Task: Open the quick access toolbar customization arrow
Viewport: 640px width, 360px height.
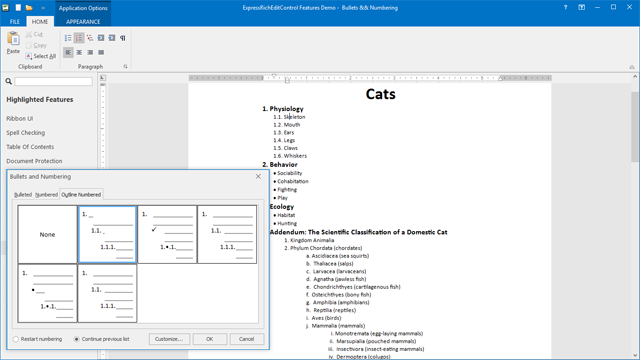Action: pos(43,8)
